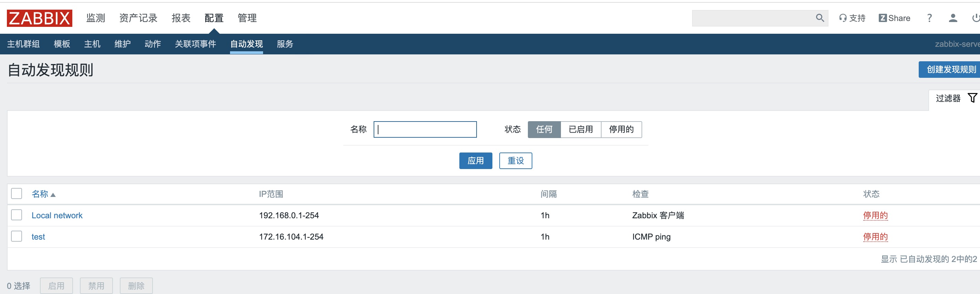Image resolution: width=980 pixels, height=294 pixels.
Task: Open help via the question mark icon
Action: click(x=929, y=18)
